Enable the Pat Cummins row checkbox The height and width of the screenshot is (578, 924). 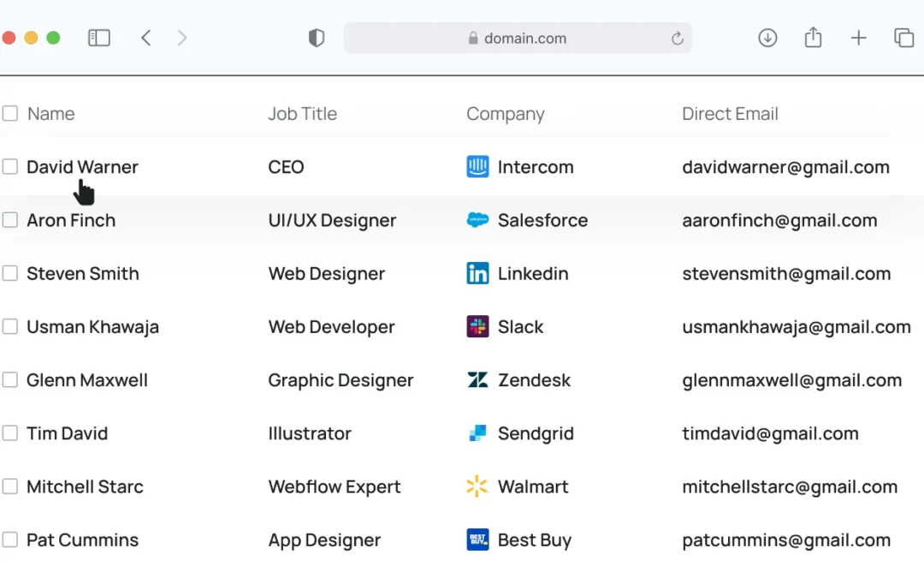pyautogui.click(x=10, y=539)
